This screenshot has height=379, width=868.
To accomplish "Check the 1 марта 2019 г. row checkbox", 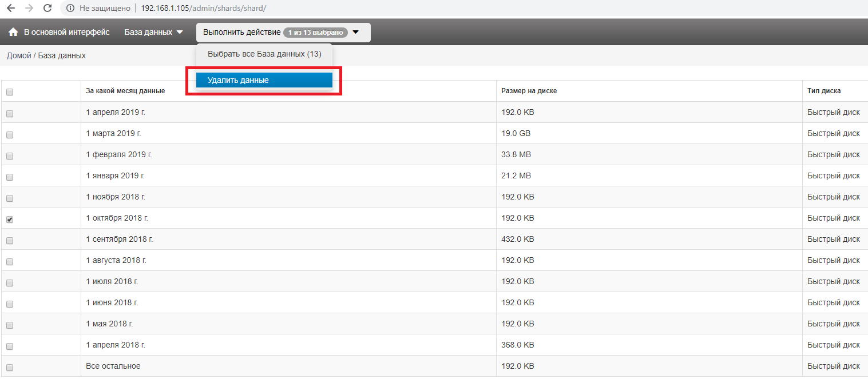I will tap(10, 135).
